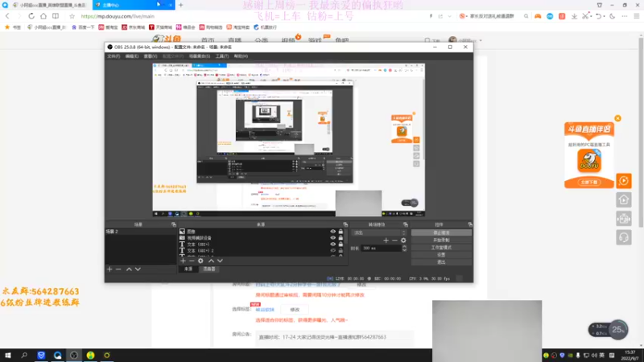Click the 工作室模式 button in OBS Controls
This screenshot has height=362, width=644.
tap(441, 248)
